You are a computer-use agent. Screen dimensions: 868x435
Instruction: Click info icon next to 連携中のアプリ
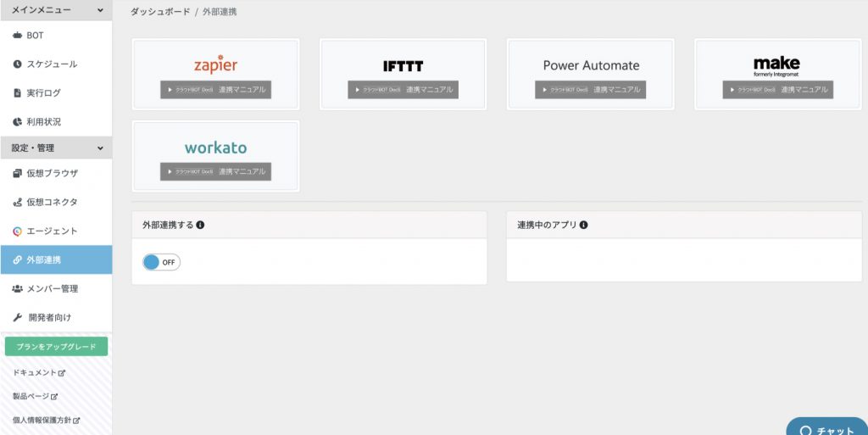[583, 226]
